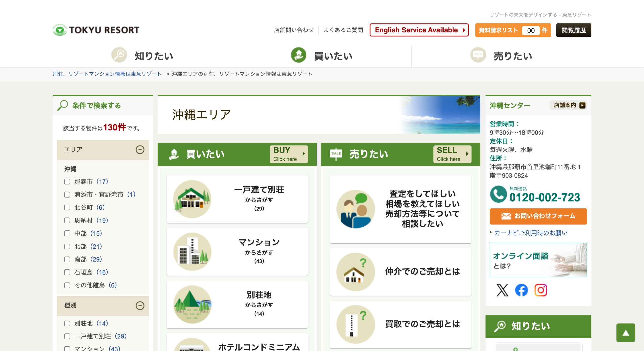Screen dimensions: 644x351
Task: Click the detached house villa icon
Action: [x=192, y=199]
